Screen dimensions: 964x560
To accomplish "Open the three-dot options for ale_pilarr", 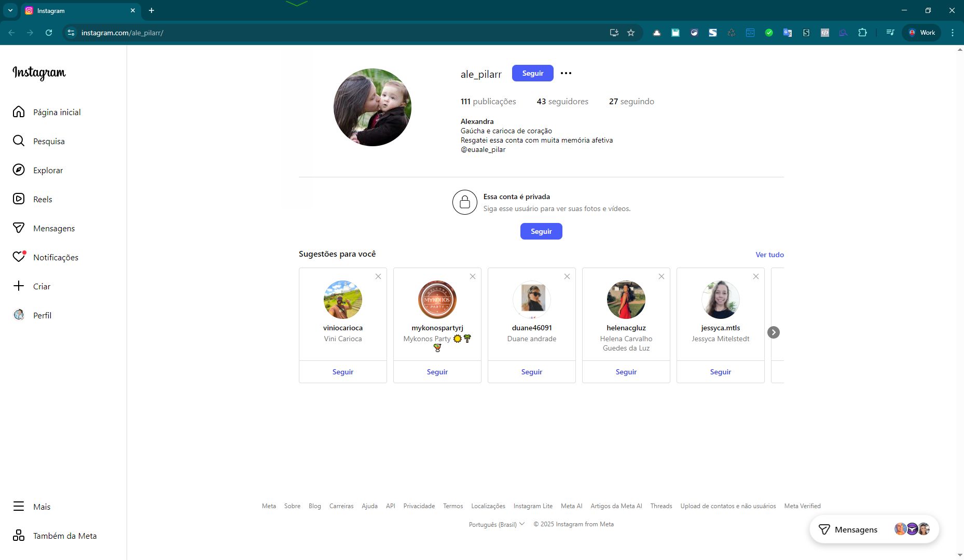I will pyautogui.click(x=566, y=73).
